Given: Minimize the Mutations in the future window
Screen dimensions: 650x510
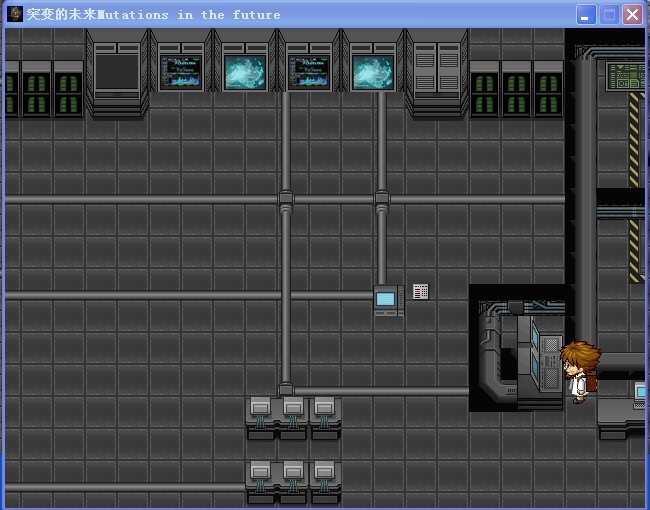Looking at the screenshot, I should 586,15.
